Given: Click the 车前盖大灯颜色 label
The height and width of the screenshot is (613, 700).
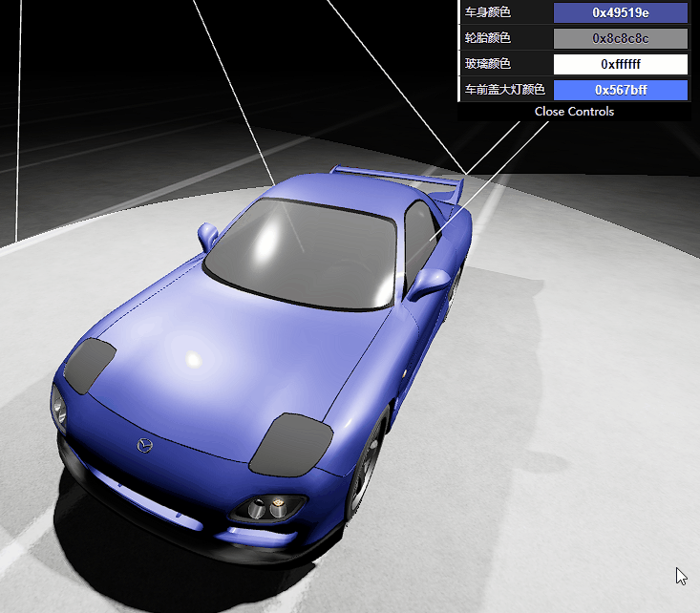Looking at the screenshot, I should [x=505, y=90].
